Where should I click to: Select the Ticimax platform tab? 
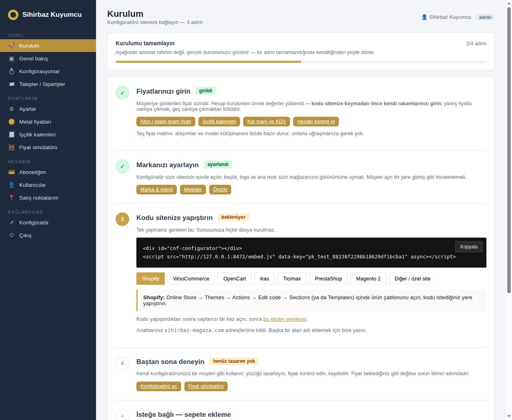pos(292,279)
